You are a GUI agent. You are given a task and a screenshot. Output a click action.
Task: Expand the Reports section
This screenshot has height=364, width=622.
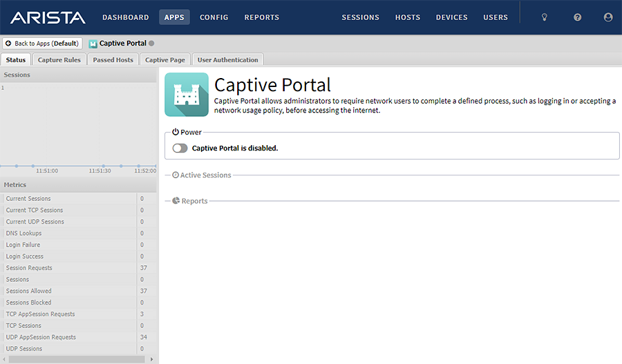coord(194,200)
